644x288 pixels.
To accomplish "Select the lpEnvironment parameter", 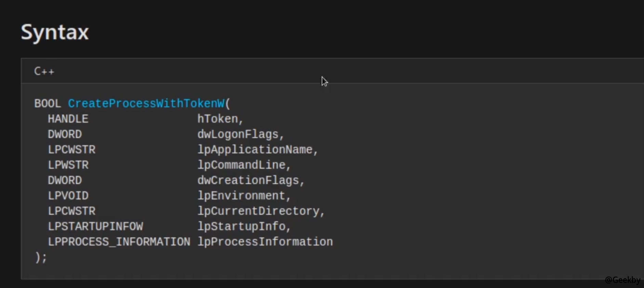I will tap(241, 196).
